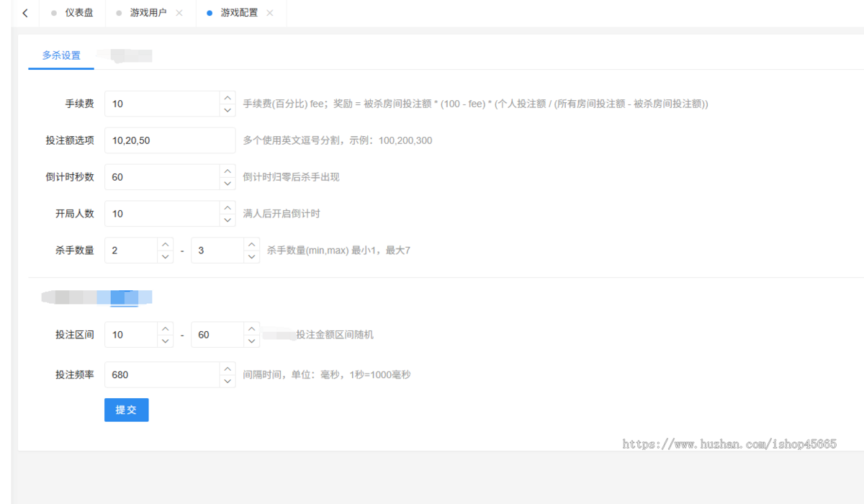This screenshot has height=504, width=864.
Task: Click hint text 倒计时归零后杀手出现
Action: 292,177
